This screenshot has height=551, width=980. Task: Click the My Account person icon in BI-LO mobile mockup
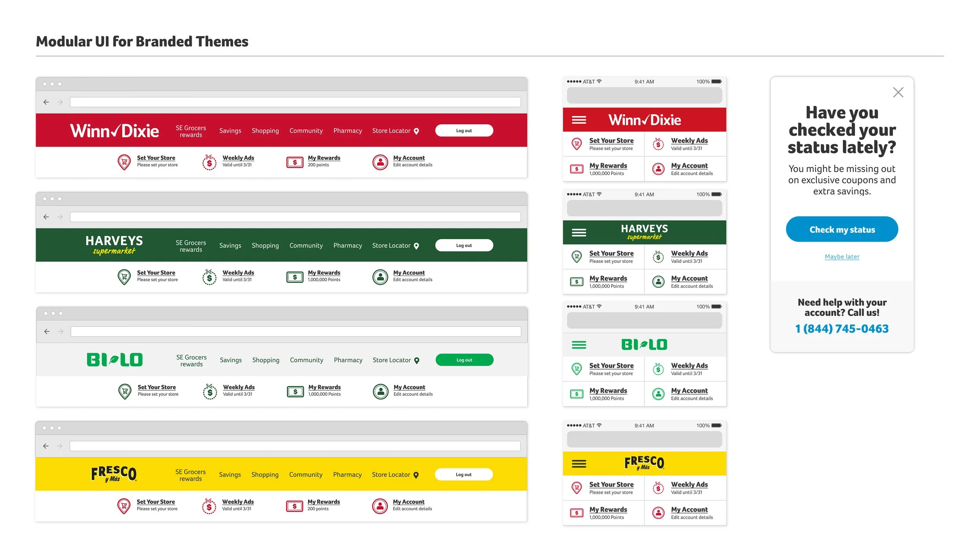click(658, 394)
